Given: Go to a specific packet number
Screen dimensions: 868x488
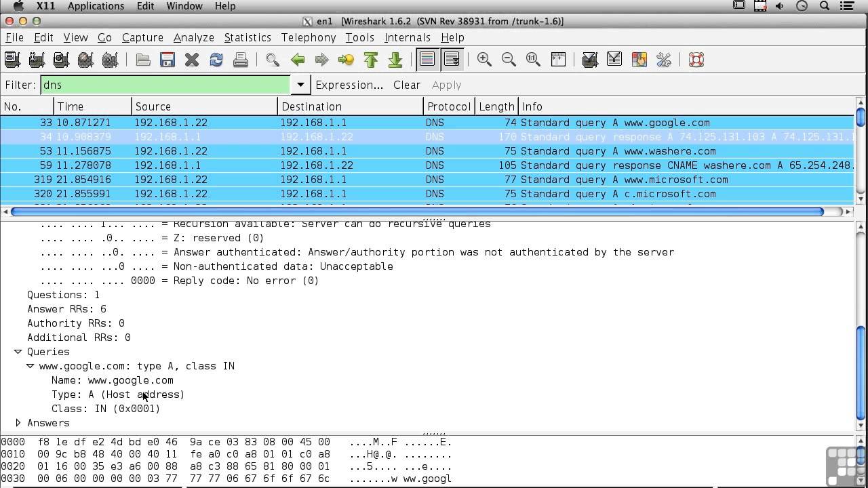Looking at the screenshot, I should click(346, 60).
